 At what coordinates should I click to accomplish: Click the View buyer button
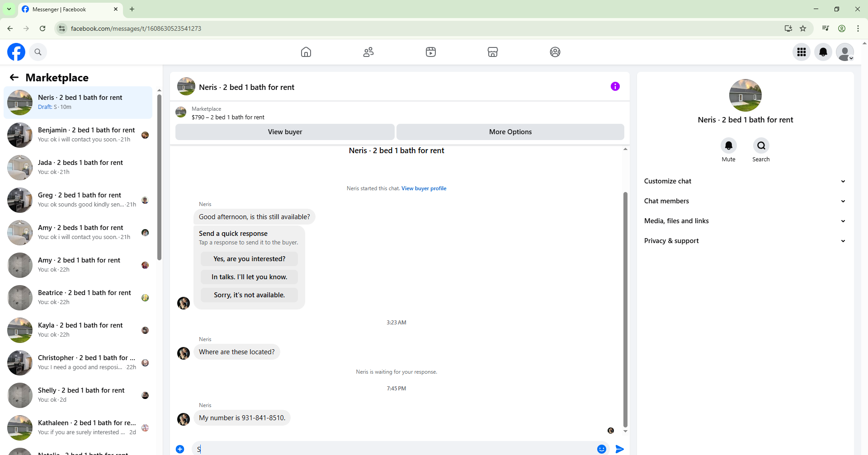pos(285,132)
